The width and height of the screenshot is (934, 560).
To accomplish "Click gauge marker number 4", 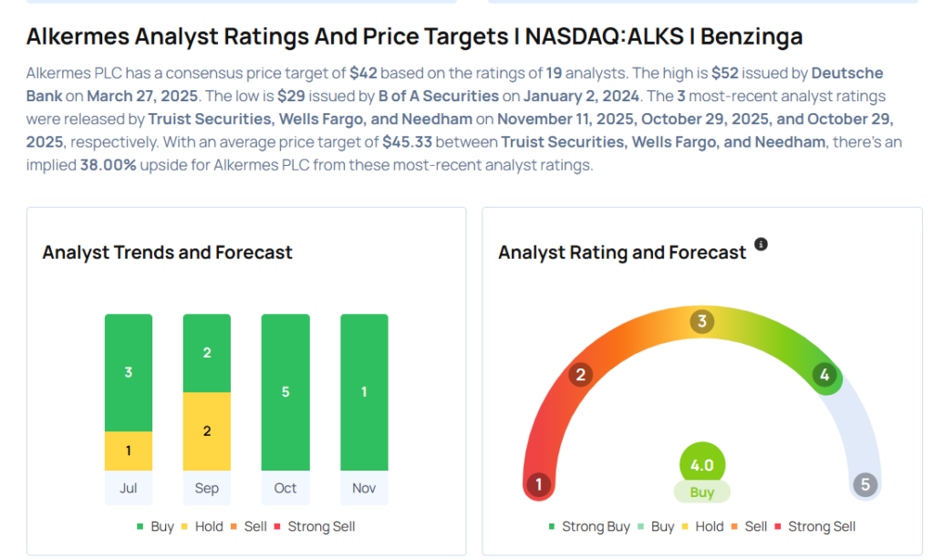I will click(825, 375).
